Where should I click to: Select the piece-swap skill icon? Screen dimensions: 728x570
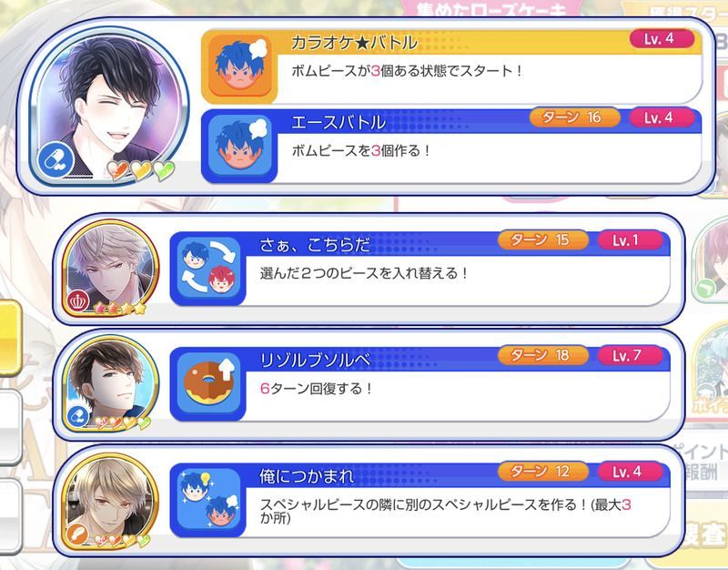tap(208, 268)
